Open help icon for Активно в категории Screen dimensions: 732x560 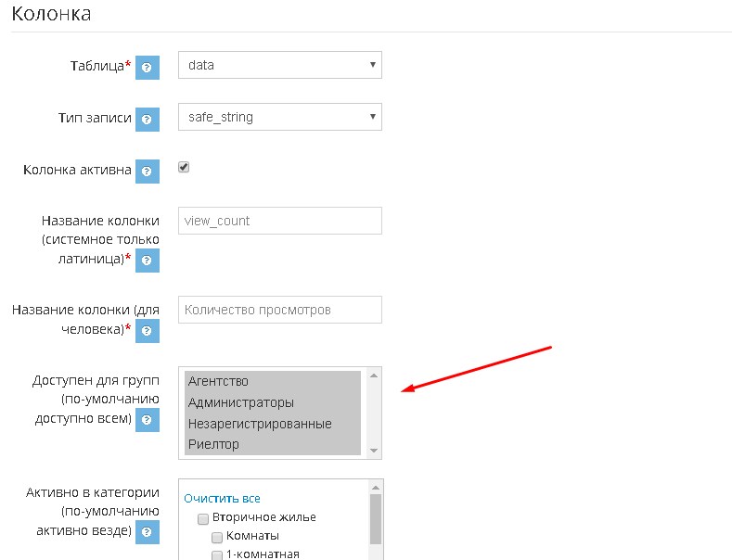click(x=148, y=532)
